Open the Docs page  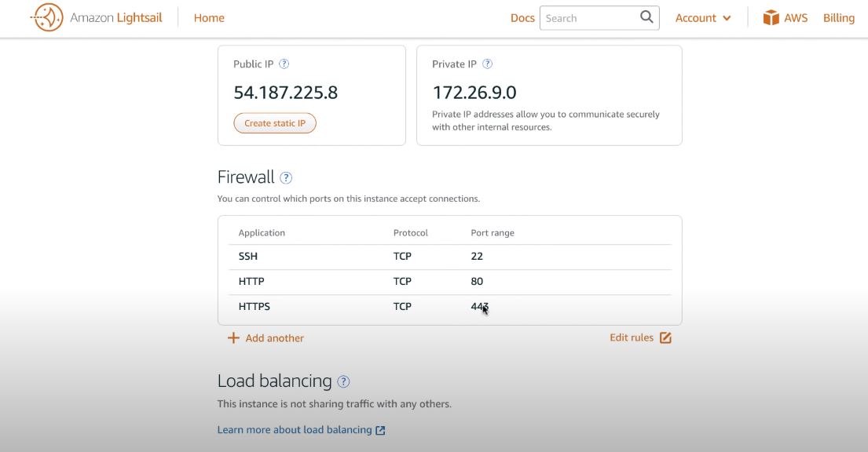pos(523,16)
